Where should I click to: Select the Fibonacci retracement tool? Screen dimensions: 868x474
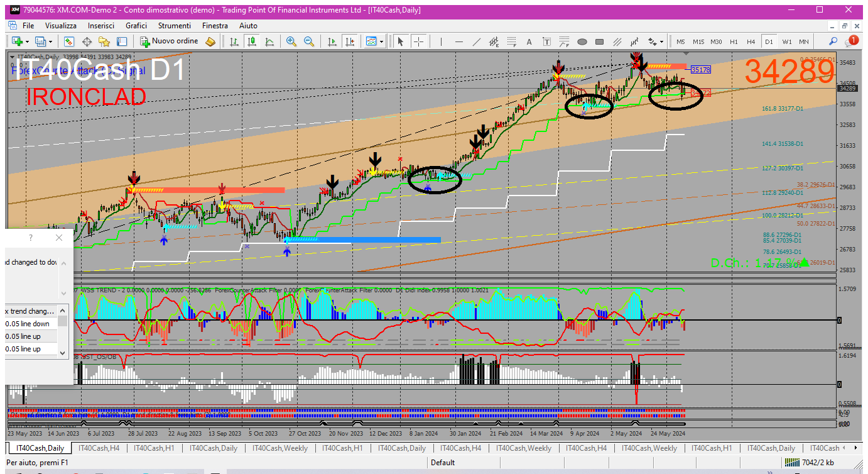tap(511, 41)
